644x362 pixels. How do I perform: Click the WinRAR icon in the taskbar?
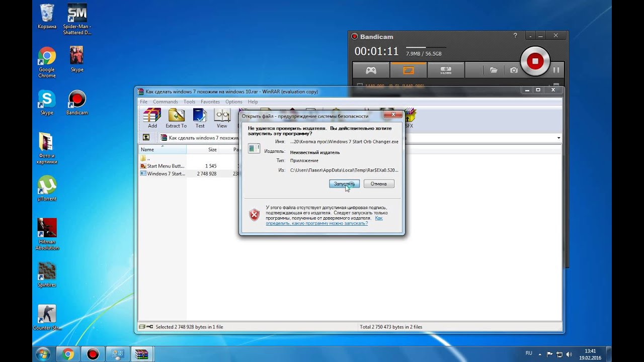(x=142, y=354)
